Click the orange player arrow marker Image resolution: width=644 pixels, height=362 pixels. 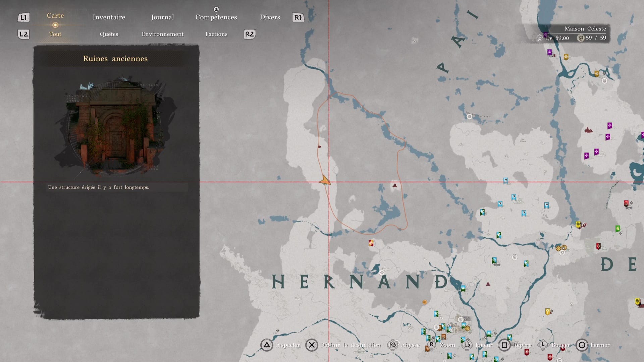click(x=325, y=181)
